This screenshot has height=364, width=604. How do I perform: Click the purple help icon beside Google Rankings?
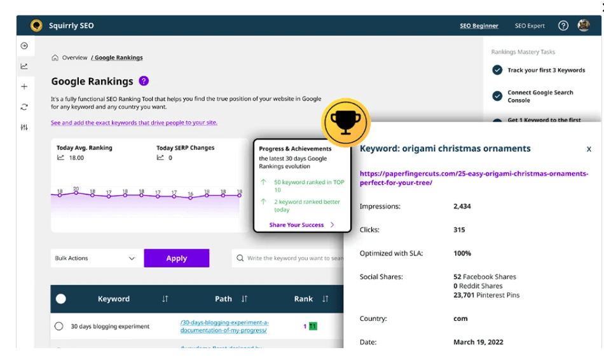click(144, 81)
